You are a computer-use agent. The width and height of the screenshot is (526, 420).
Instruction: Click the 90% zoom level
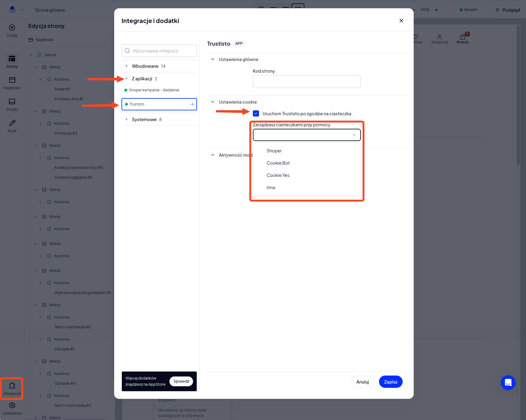(x=425, y=10)
